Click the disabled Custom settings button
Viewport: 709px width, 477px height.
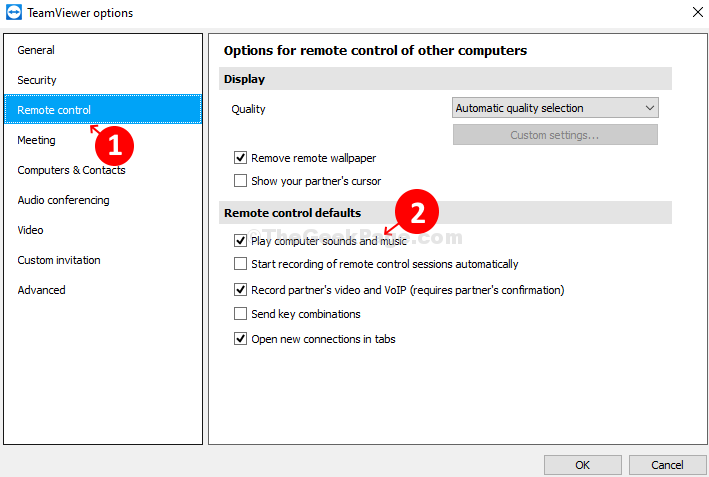point(555,135)
